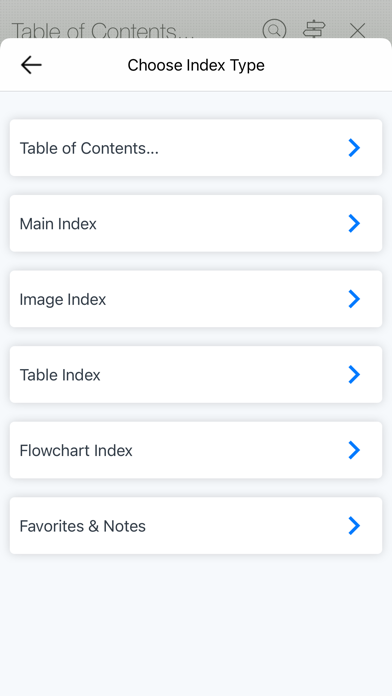Click the chevron beside Table Index
This screenshot has height=696, width=392.
click(354, 374)
